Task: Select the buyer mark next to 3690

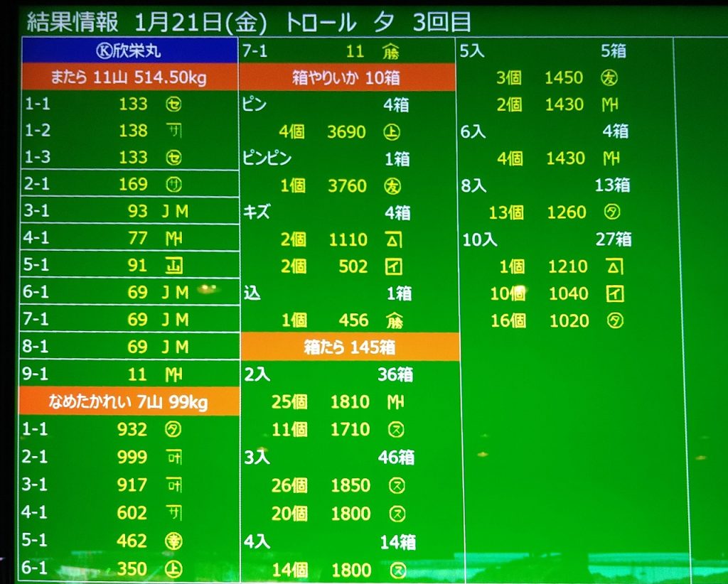Action: point(392,132)
